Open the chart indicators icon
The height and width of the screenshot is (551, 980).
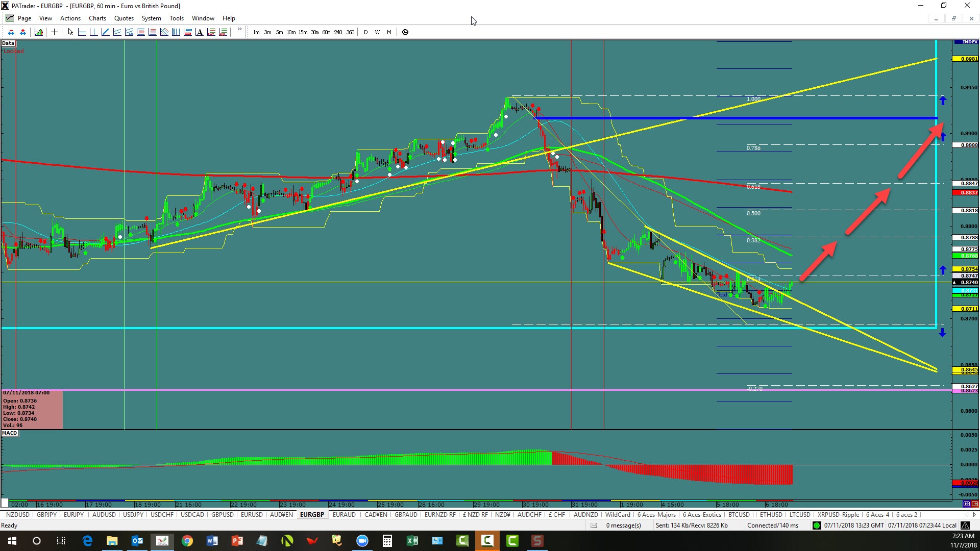pos(39,32)
